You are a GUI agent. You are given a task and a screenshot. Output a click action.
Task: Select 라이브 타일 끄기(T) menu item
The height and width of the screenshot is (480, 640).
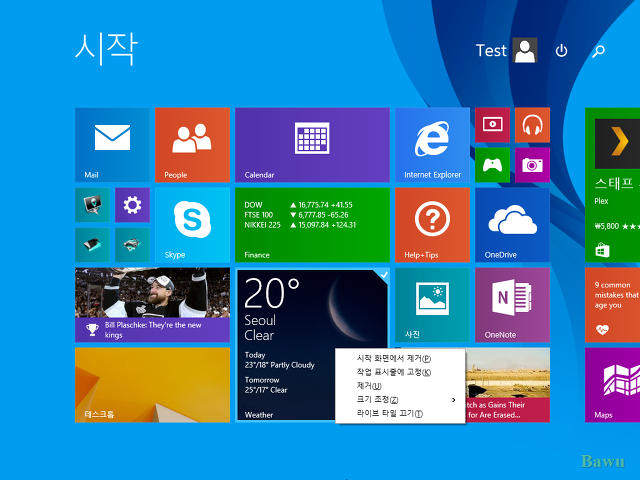(400, 413)
